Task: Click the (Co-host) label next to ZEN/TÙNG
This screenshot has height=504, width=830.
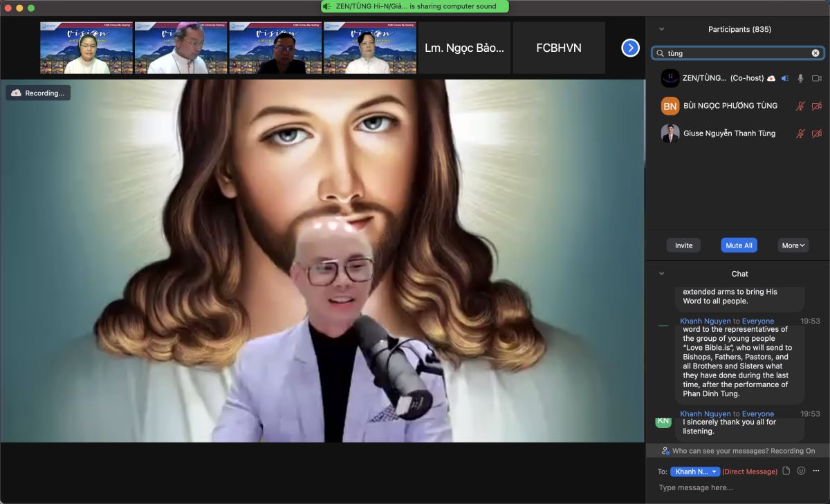Action: [x=747, y=78]
